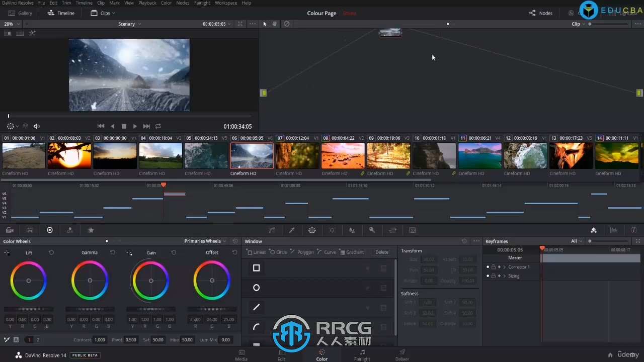This screenshot has height=362, width=644.
Task: Open the Tracker palette
Action: click(332, 230)
